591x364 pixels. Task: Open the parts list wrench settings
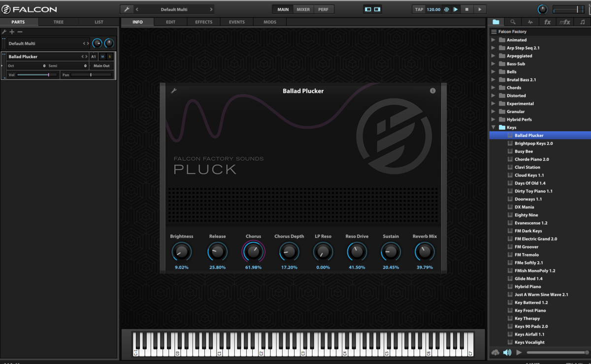tap(4, 32)
